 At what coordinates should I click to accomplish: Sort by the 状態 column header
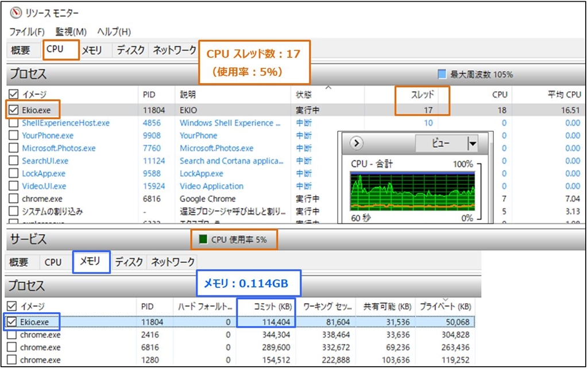click(x=327, y=95)
